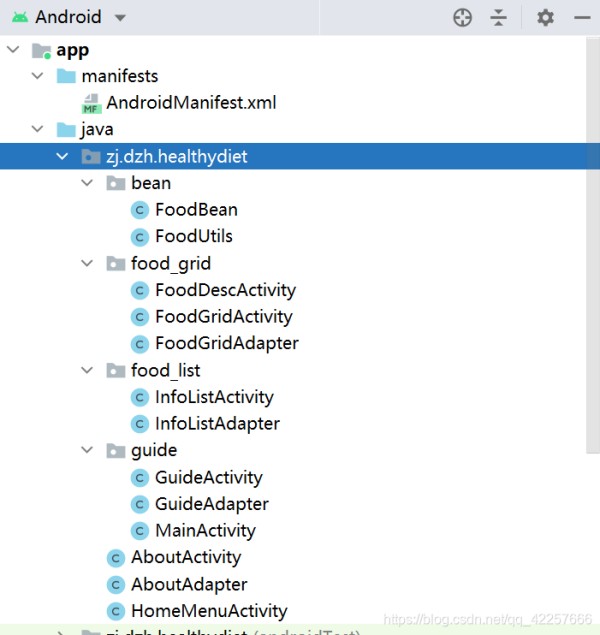Select HomeMenuActivity in the tree

coord(209,612)
